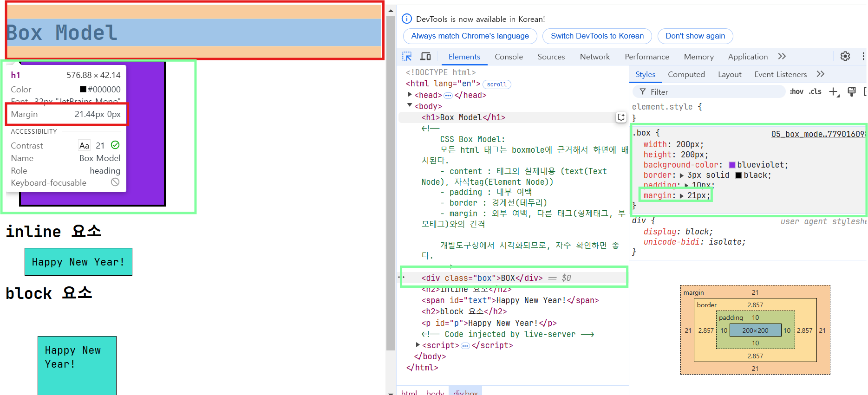Screen dimensions: 868x395
Task: Toggle the rendering emulations paintbrush icon
Action: pos(852,91)
